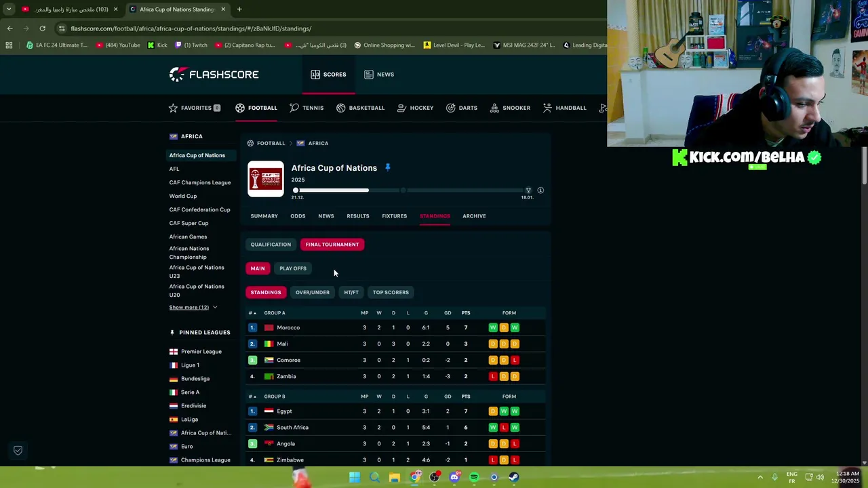Click the Flashscore logo

[214, 75]
